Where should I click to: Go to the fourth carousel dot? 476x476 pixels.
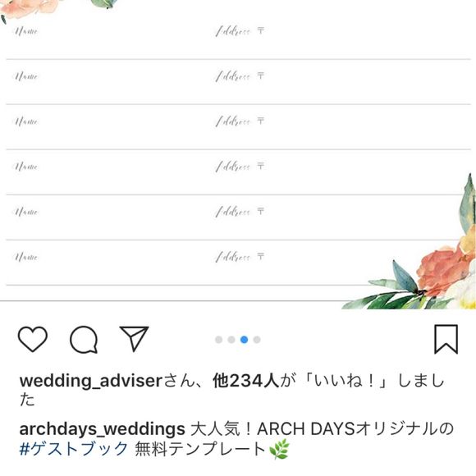coord(257,340)
